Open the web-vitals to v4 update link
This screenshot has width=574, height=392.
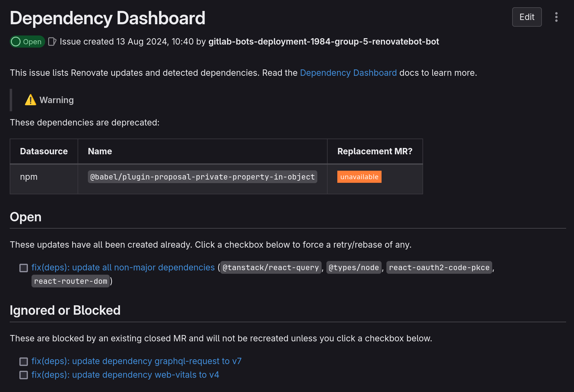125,375
